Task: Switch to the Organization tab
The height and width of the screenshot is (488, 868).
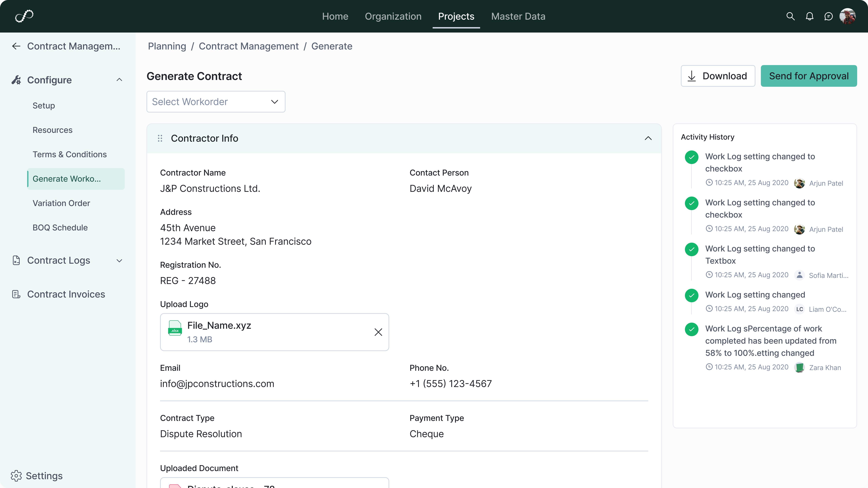Action: [393, 16]
